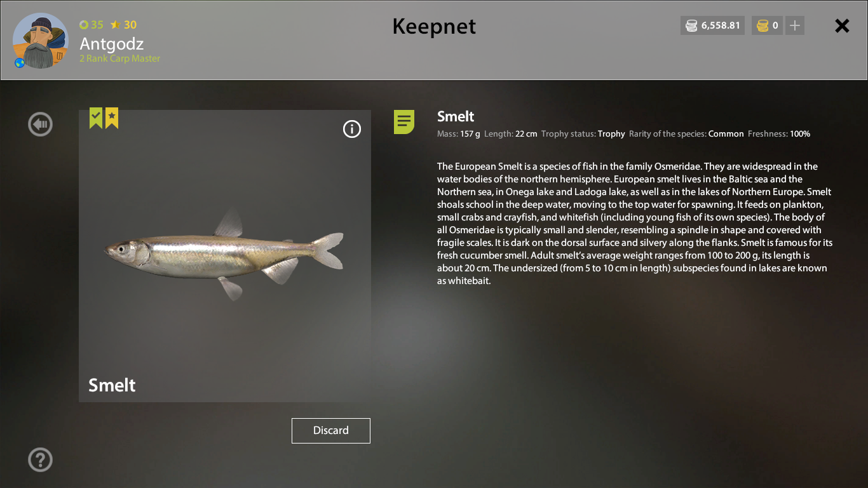Click the gold coins icon
Viewport: 868px width, 488px height.
pos(763,26)
